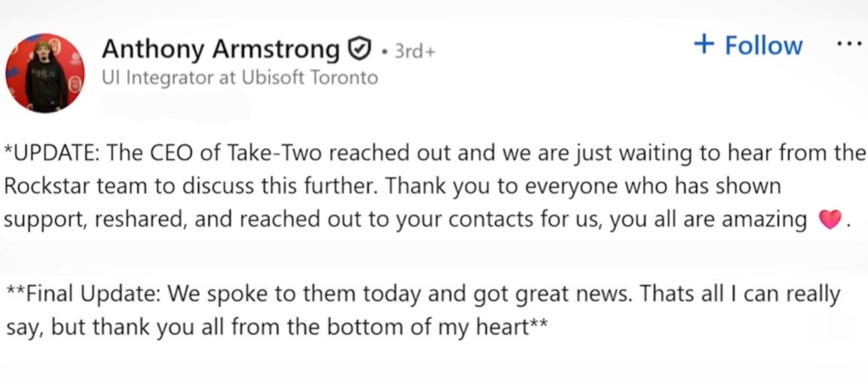The width and height of the screenshot is (868, 384).
Task: Click the word 'amazing' before the heart
Action: click(x=764, y=219)
